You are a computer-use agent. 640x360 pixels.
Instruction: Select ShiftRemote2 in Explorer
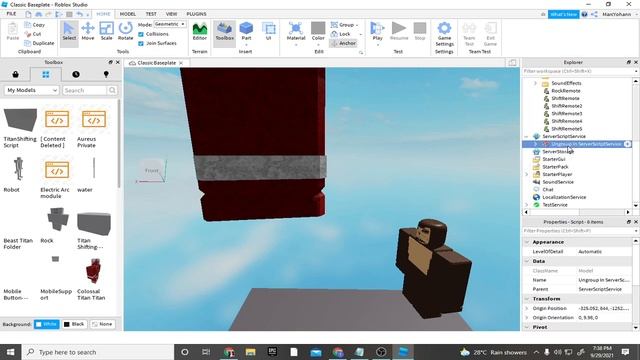[567, 106]
